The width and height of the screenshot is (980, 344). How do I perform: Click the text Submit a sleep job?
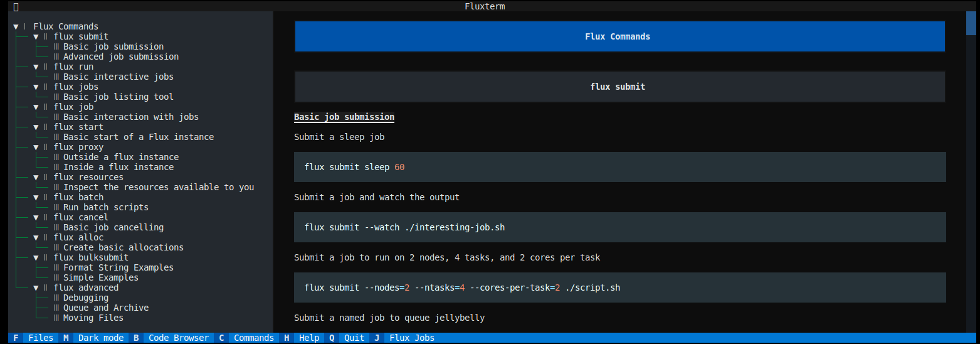click(339, 137)
